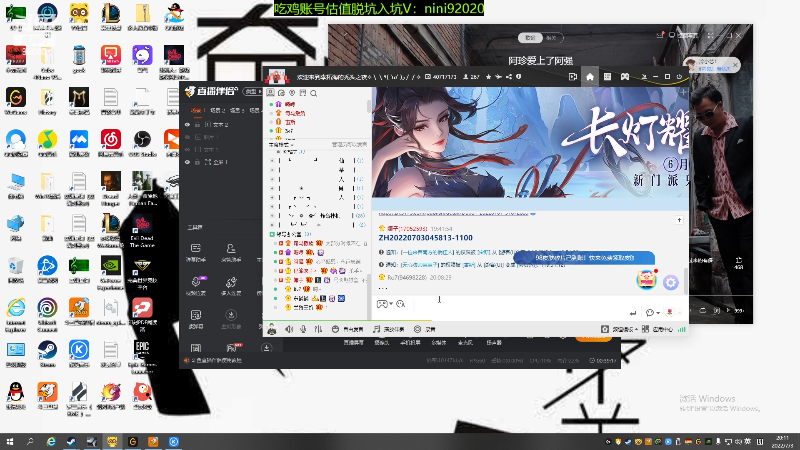Expand the mode dropdown in streaming companion header
Image resolution: width=800 pixels, height=450 pixels.
(252, 91)
